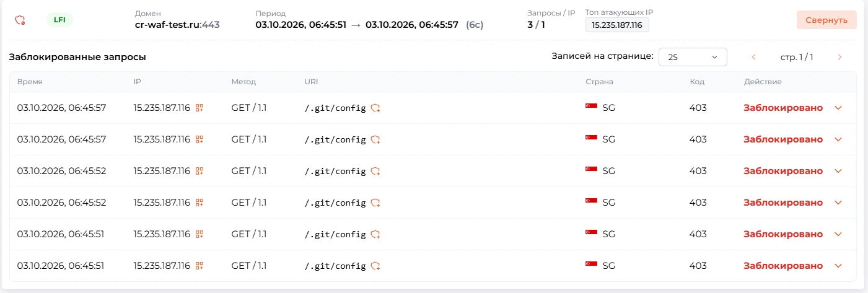The image size is (868, 293).
Task: Click the page indicator стр. 1 / 1
Action: pos(797,57)
